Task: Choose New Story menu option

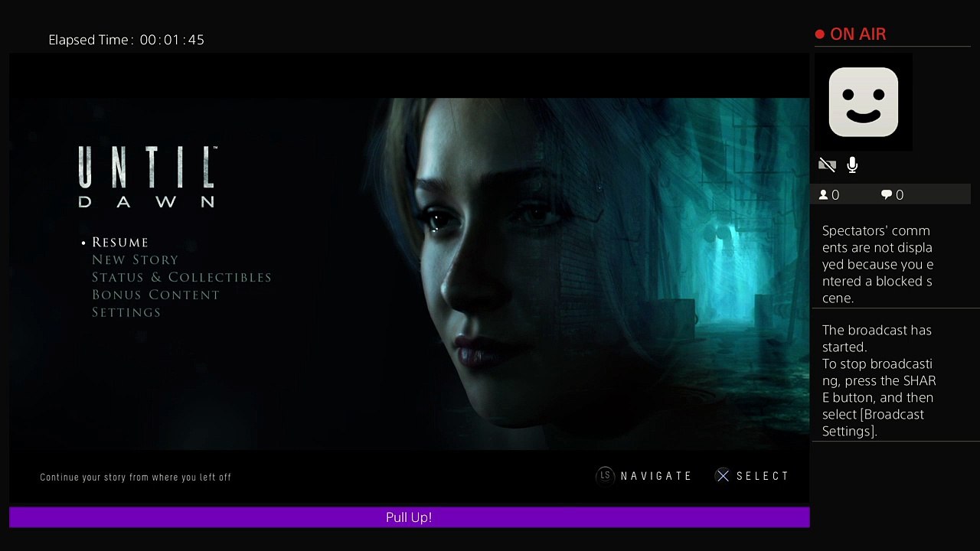Action: coord(135,259)
